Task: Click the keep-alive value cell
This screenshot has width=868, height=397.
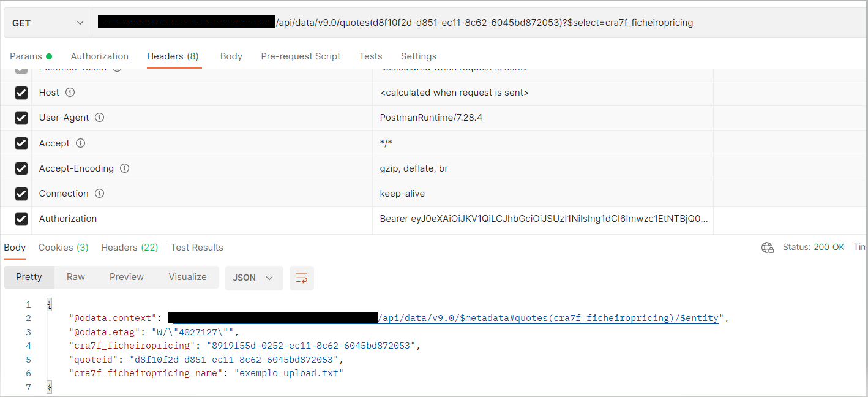Action: tap(543, 194)
